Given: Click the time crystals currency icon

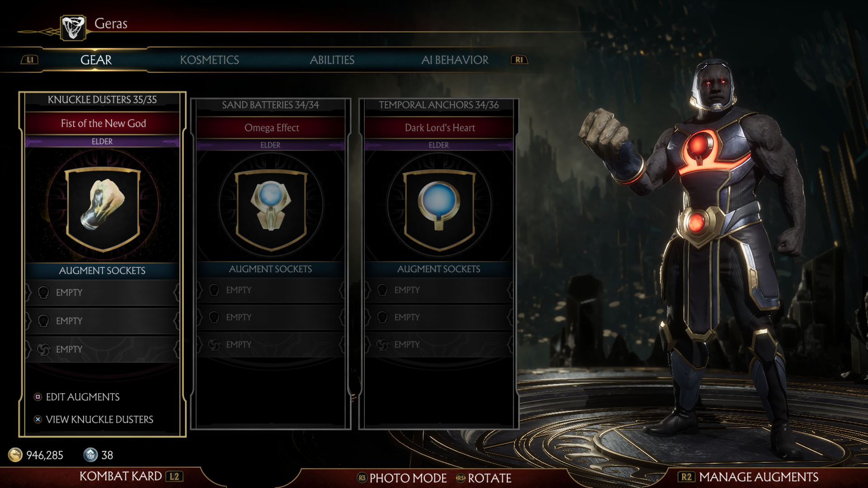Looking at the screenshot, I should click(90, 455).
